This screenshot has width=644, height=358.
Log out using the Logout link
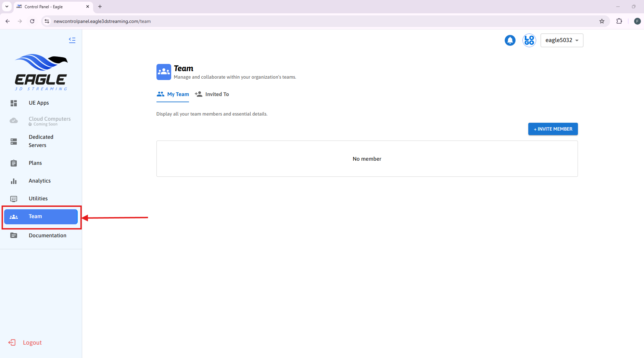coord(32,343)
